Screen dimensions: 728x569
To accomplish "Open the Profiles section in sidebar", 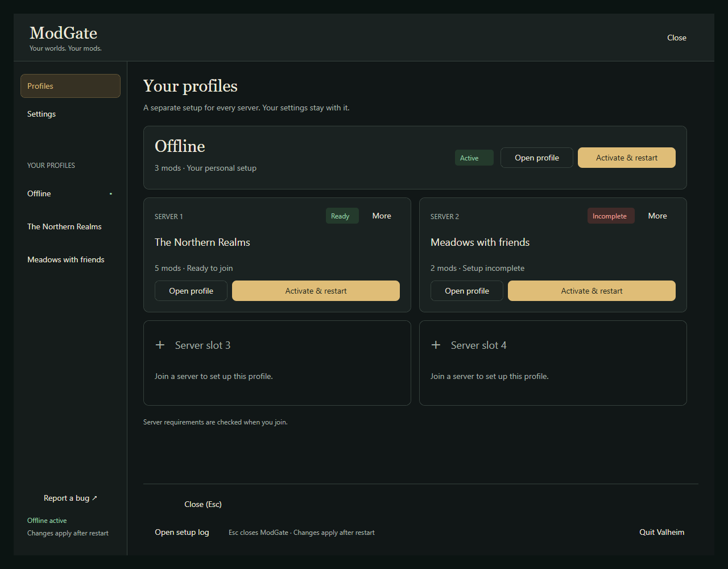I will (x=71, y=86).
